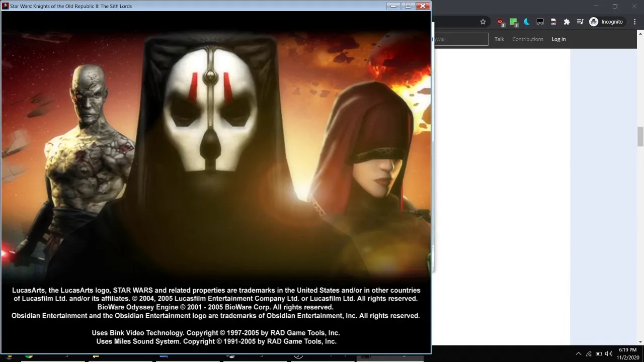Image resolution: width=644 pixels, height=362 pixels.
Task: Click the 'Uses Bink Video Technology' line
Action: click(x=215, y=333)
